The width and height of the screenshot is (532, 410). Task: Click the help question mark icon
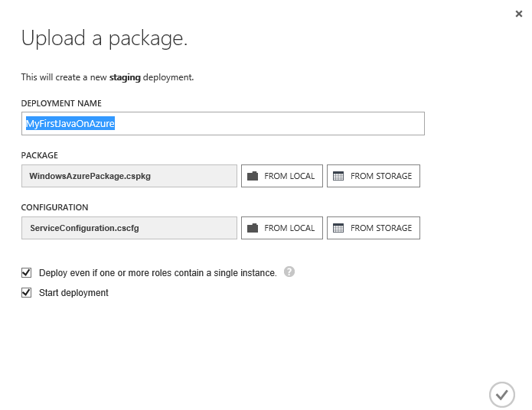pos(289,272)
